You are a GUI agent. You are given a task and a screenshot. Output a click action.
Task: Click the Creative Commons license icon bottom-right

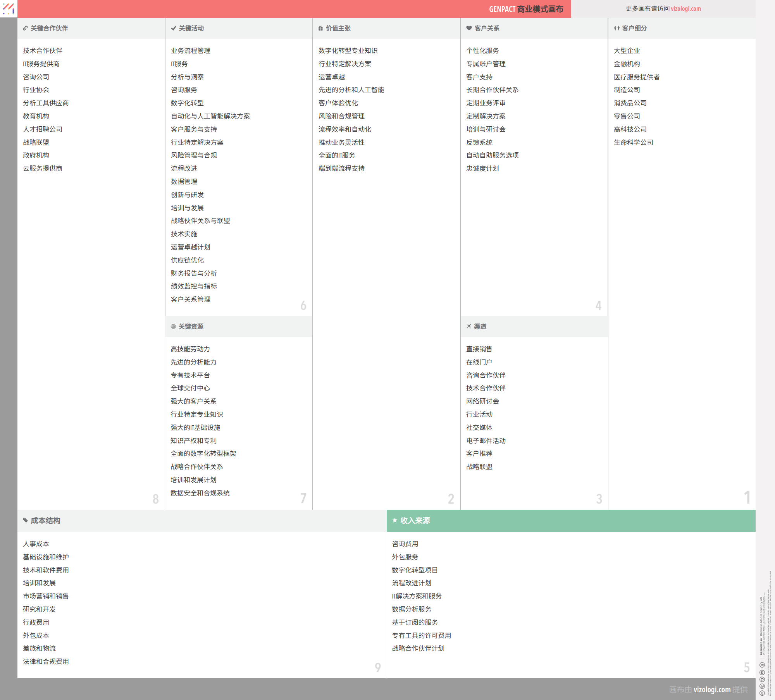762,693
